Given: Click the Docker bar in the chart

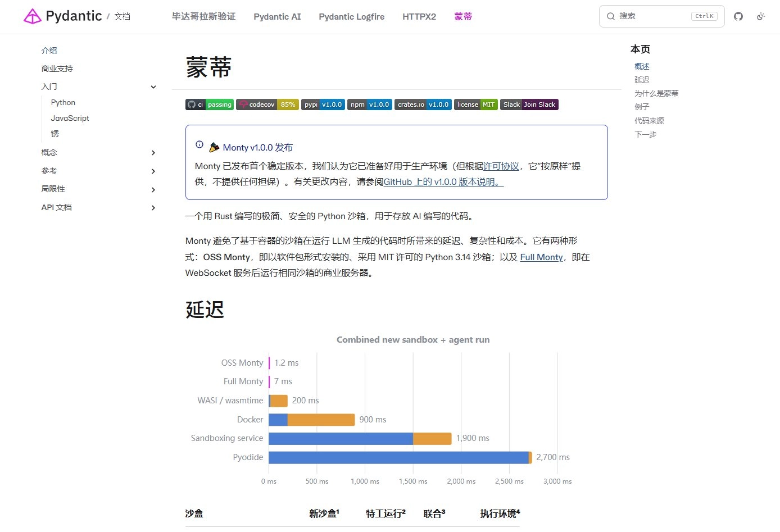Looking at the screenshot, I should [312, 420].
